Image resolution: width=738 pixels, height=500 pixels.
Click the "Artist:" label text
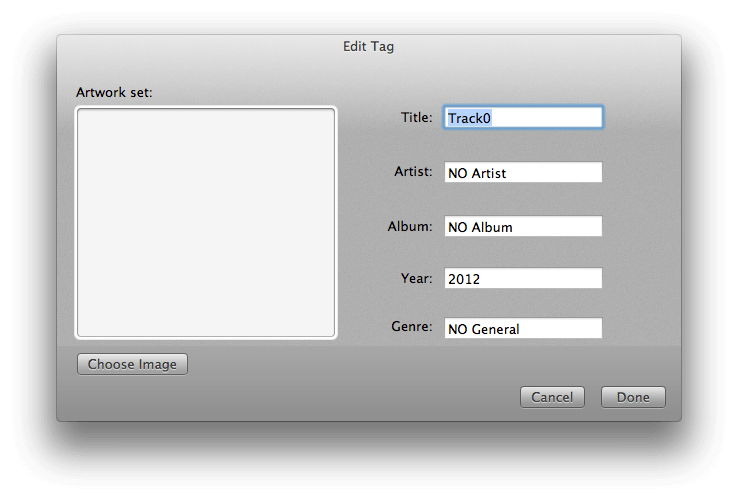tap(413, 172)
